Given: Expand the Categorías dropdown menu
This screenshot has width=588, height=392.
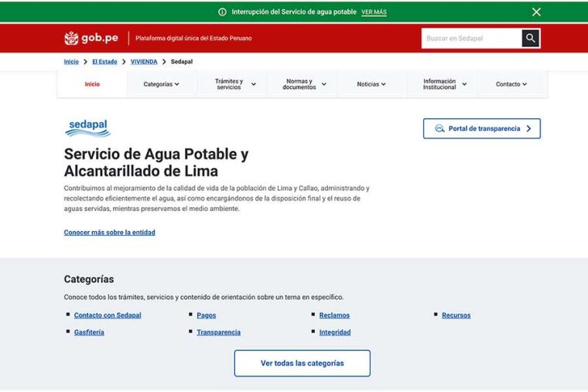Looking at the screenshot, I should (x=161, y=84).
